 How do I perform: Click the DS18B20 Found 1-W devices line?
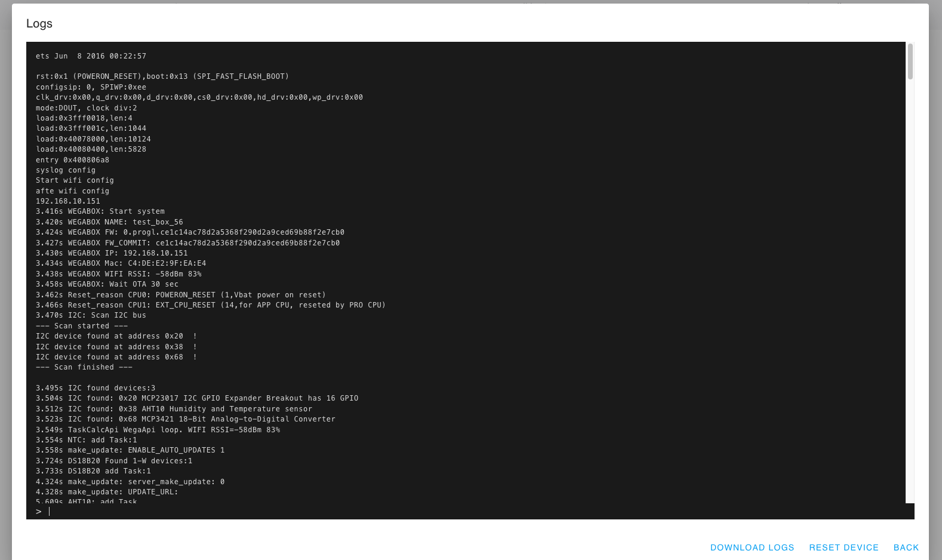[114, 461]
